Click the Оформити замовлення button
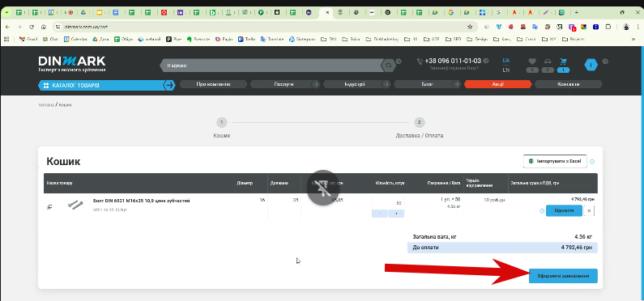This screenshot has height=301, width=644. click(x=563, y=276)
